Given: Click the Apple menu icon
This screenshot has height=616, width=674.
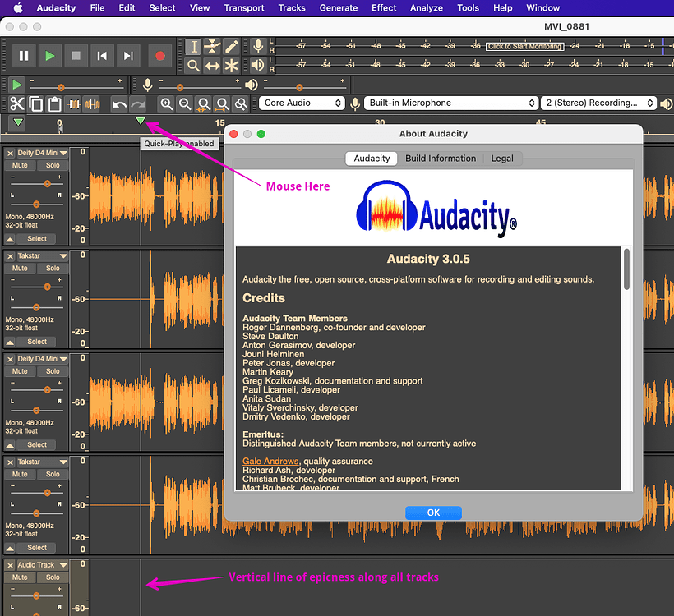Looking at the screenshot, I should pos(17,7).
